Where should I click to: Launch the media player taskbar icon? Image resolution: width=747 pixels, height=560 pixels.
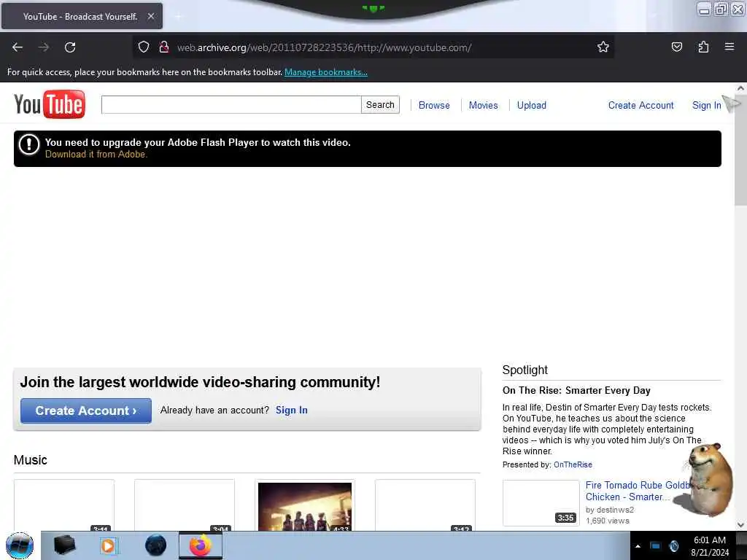point(109,545)
